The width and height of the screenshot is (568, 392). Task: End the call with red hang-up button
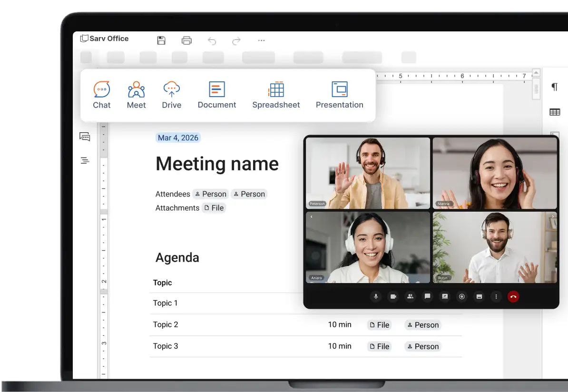tap(513, 296)
